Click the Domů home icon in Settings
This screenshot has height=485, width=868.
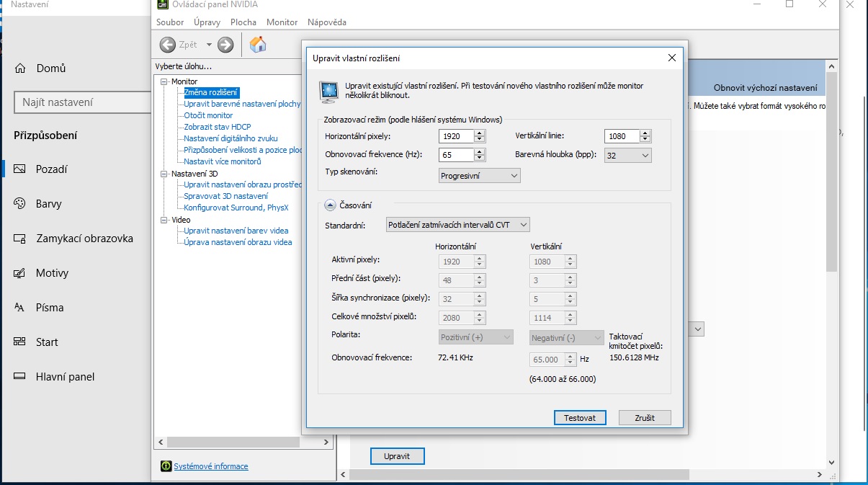pos(20,68)
